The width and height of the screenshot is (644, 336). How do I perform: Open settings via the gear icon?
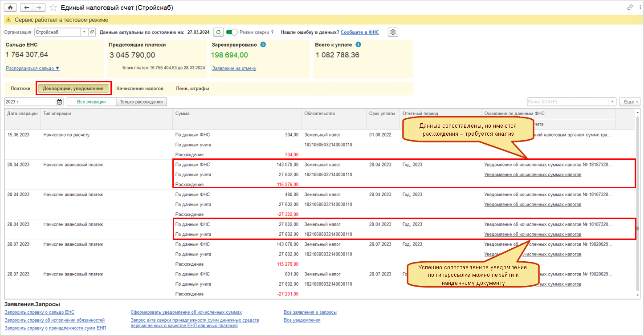(x=393, y=32)
